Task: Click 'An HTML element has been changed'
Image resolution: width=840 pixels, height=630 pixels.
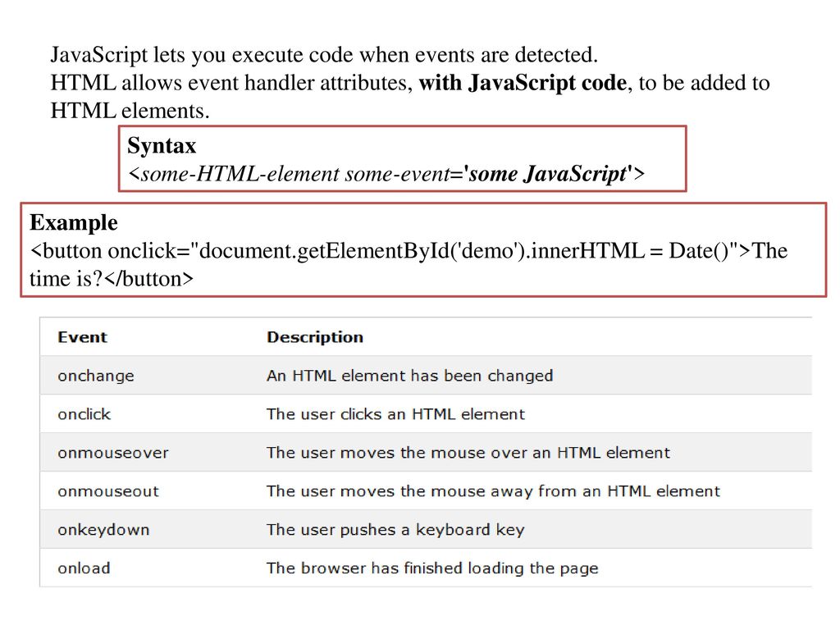Action: tap(410, 376)
